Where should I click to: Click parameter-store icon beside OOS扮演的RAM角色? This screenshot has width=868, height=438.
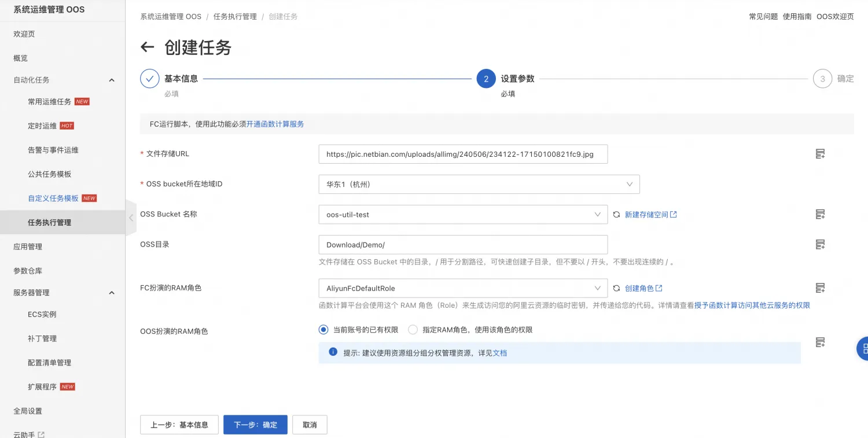point(820,343)
